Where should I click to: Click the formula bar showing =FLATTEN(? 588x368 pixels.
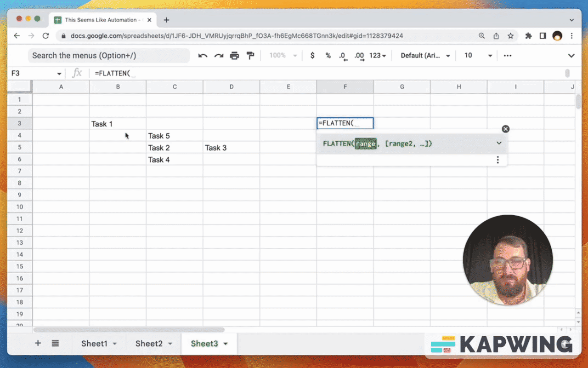pyautogui.click(x=328, y=73)
